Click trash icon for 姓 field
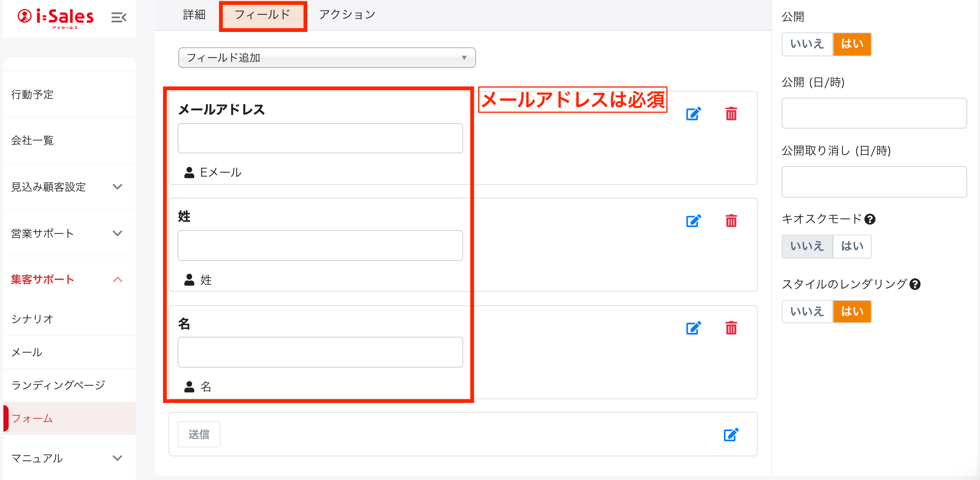The width and height of the screenshot is (980, 480). 731,221
